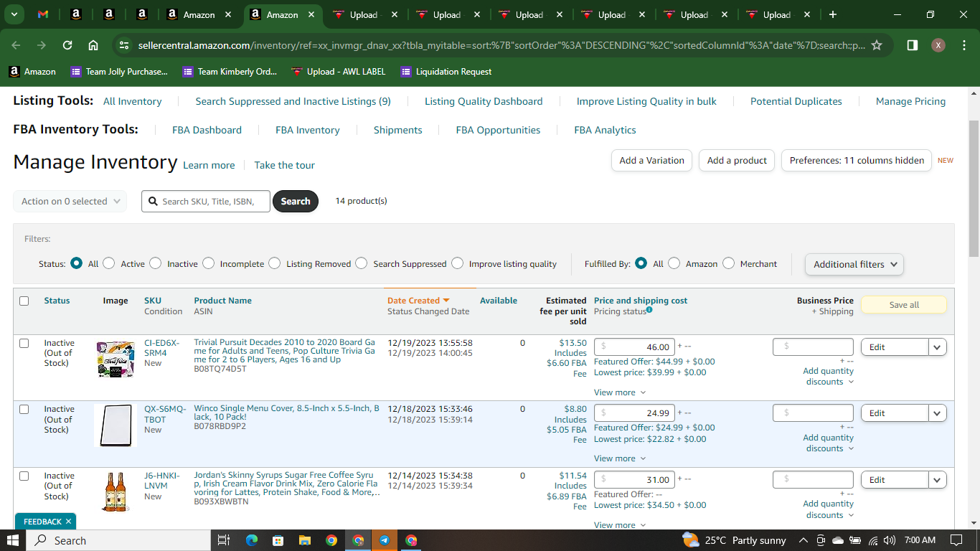This screenshot has height=551, width=980.
Task: Select Incomplete status radio filter
Action: [x=209, y=263]
